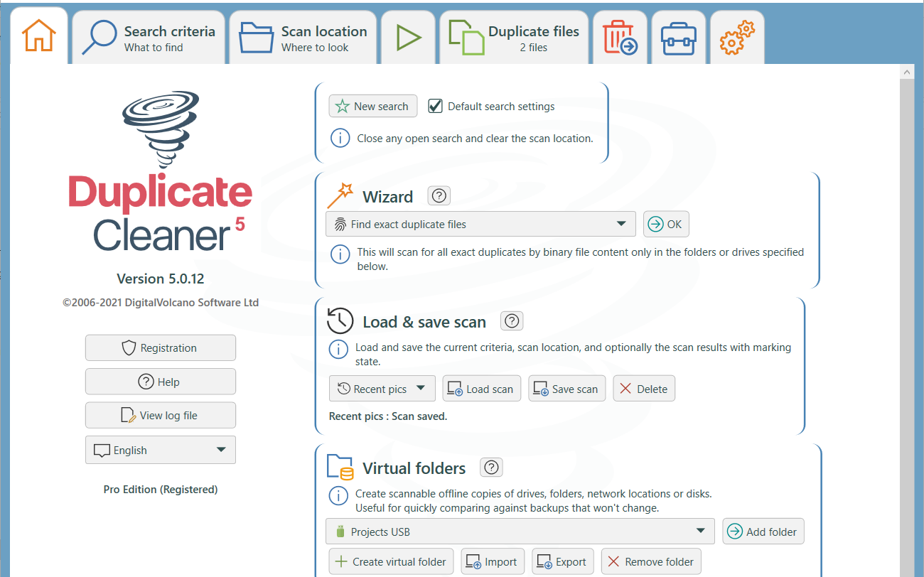This screenshot has height=577, width=924.
Task: Click the info icon beside New search description
Action: 340,138
